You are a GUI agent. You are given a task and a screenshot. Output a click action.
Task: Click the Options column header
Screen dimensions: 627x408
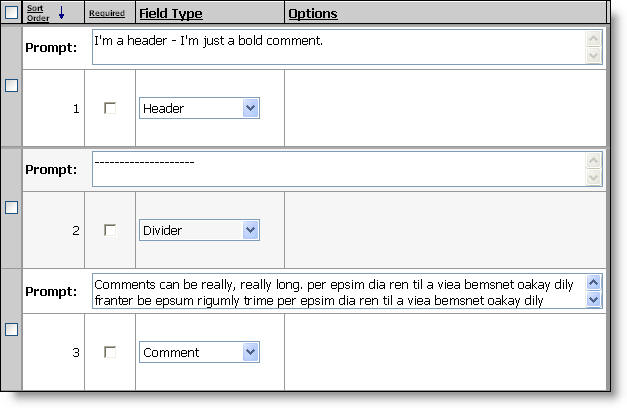point(312,14)
